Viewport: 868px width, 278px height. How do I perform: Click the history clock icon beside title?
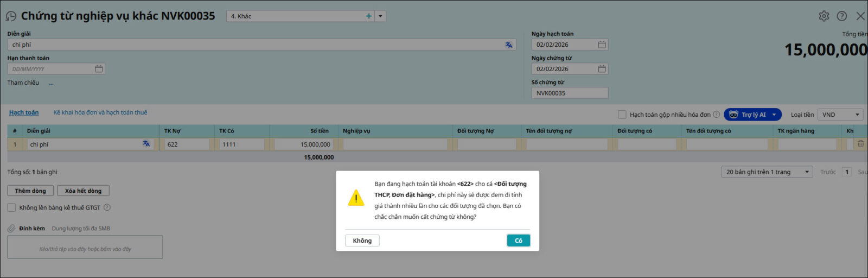[11, 16]
